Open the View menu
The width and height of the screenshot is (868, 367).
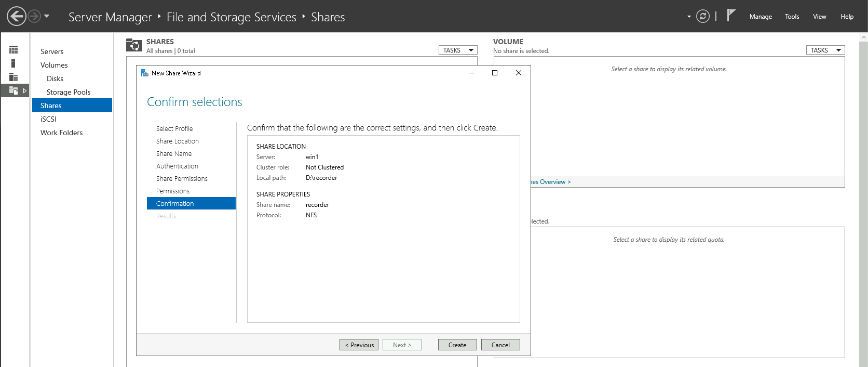click(x=819, y=17)
